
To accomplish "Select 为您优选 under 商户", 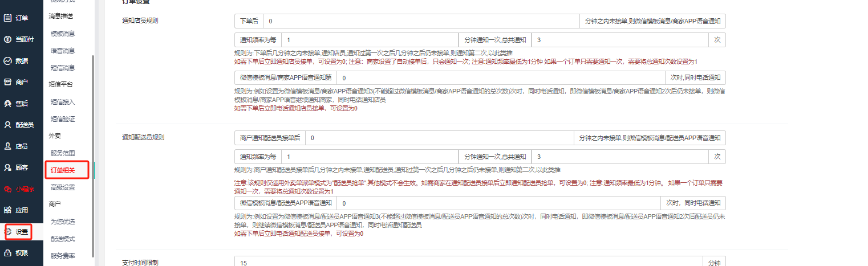I will tap(63, 222).
